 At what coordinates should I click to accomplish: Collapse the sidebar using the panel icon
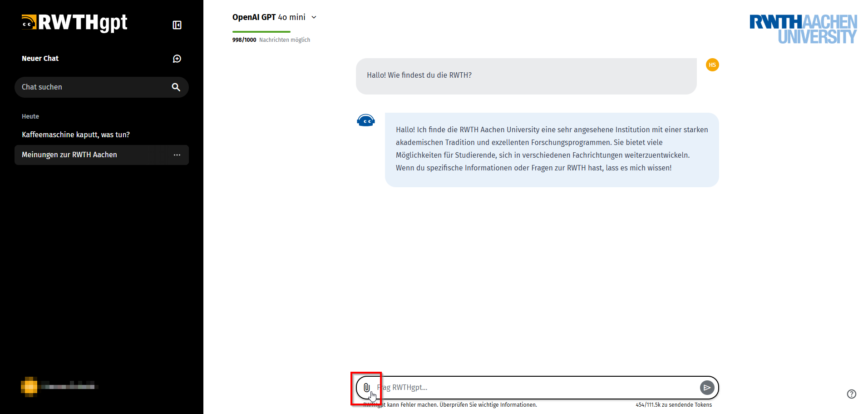tap(177, 25)
